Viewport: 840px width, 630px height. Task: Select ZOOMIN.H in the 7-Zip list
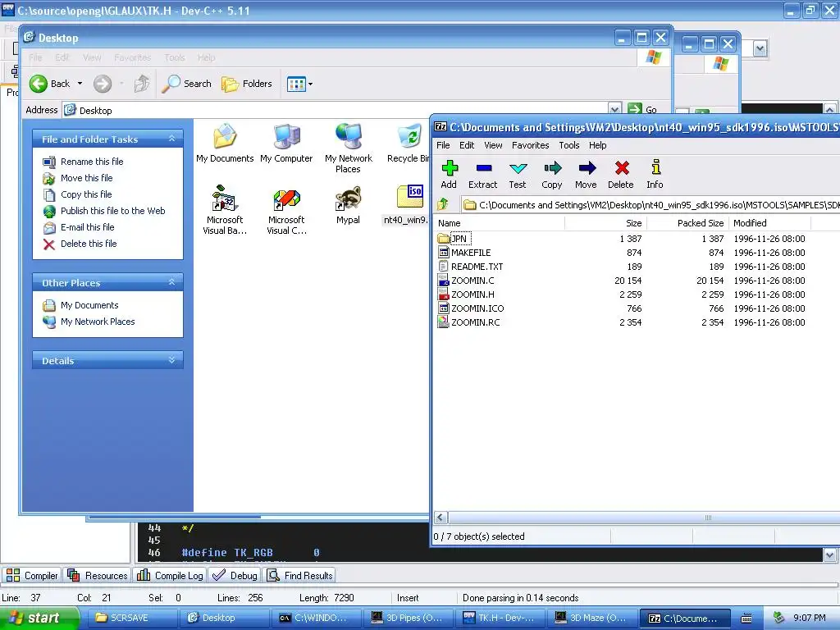472,294
